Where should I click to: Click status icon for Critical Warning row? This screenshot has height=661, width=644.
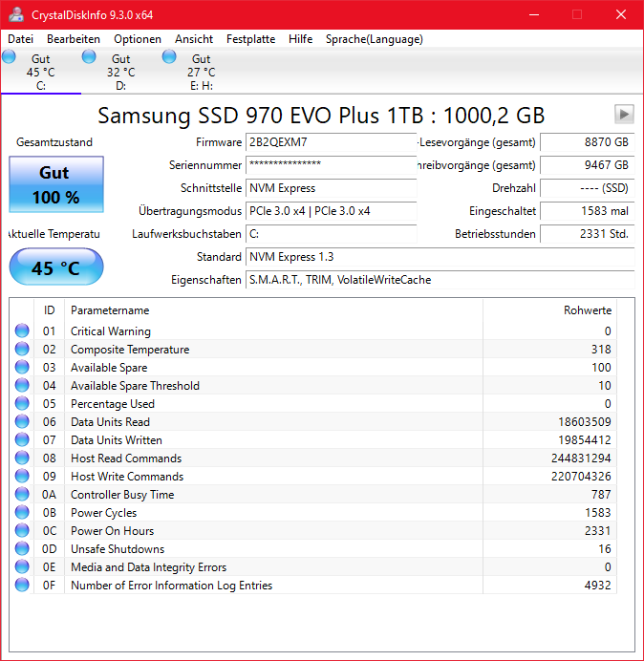pos(22,330)
